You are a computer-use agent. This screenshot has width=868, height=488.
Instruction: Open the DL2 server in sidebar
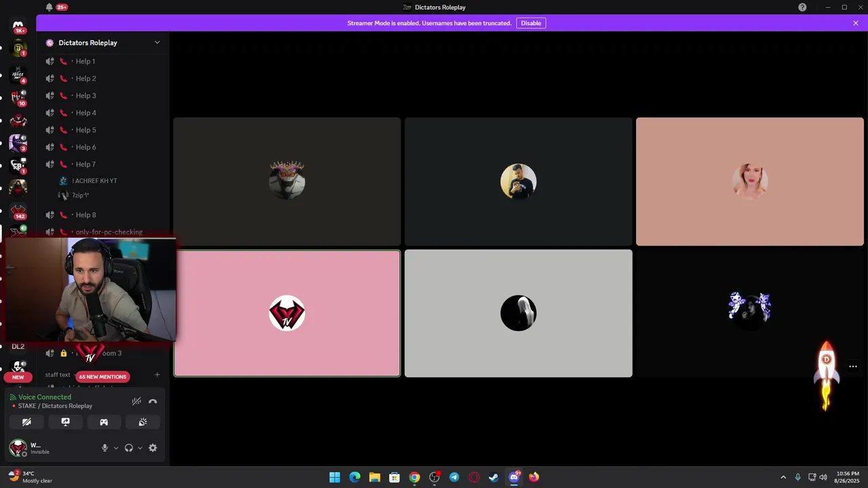(x=18, y=346)
